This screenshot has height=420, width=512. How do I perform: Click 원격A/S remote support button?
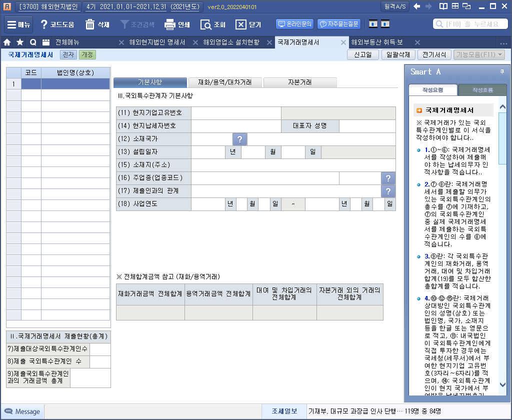395,6
